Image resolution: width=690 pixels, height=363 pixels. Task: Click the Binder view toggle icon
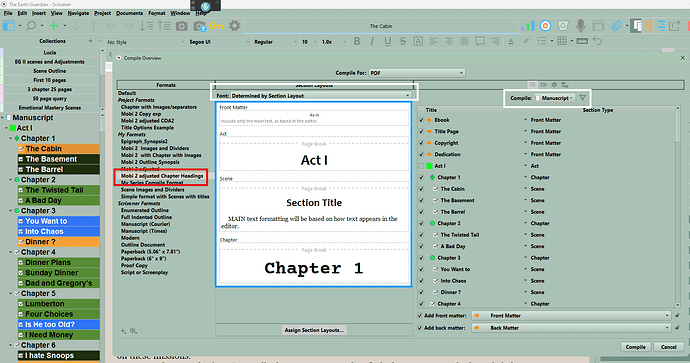(9, 26)
